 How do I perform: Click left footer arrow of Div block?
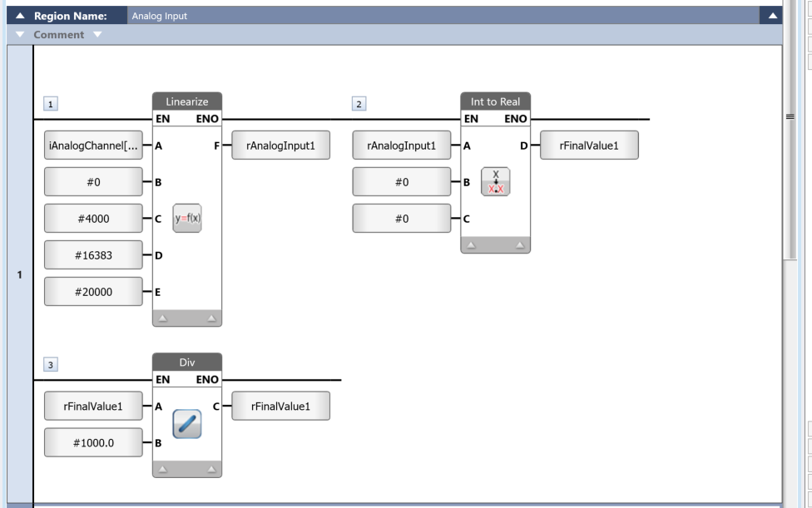pyautogui.click(x=162, y=469)
